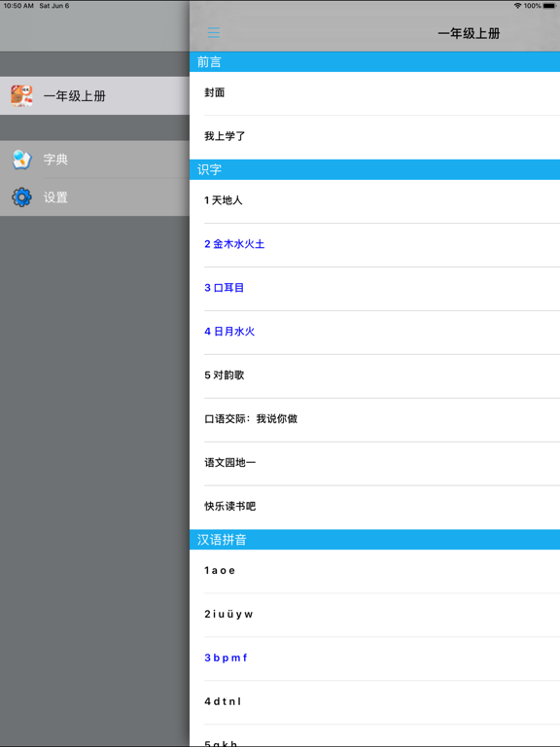Open lesson 2 金木水火土
Screen dimensions: 560x747
374,245
